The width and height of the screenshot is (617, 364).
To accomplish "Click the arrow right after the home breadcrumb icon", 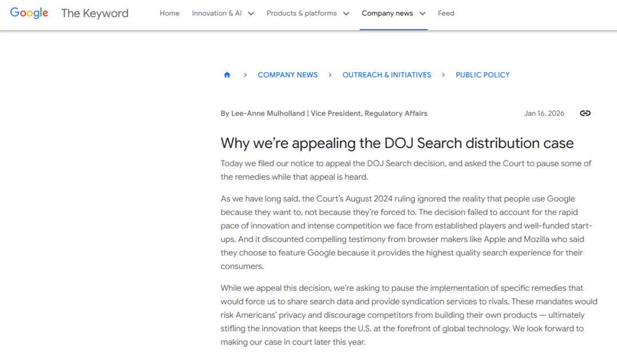I will [245, 75].
